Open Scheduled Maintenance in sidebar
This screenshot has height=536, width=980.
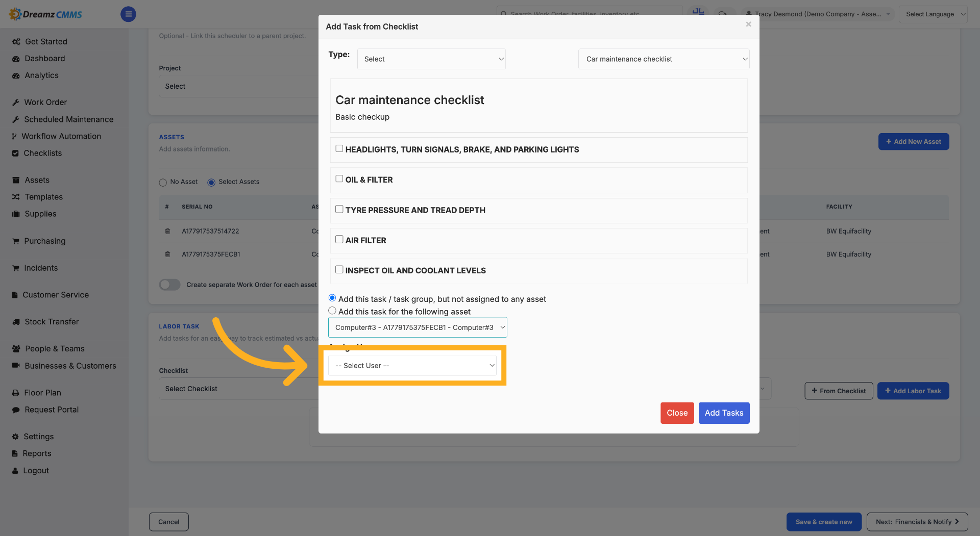coord(69,119)
